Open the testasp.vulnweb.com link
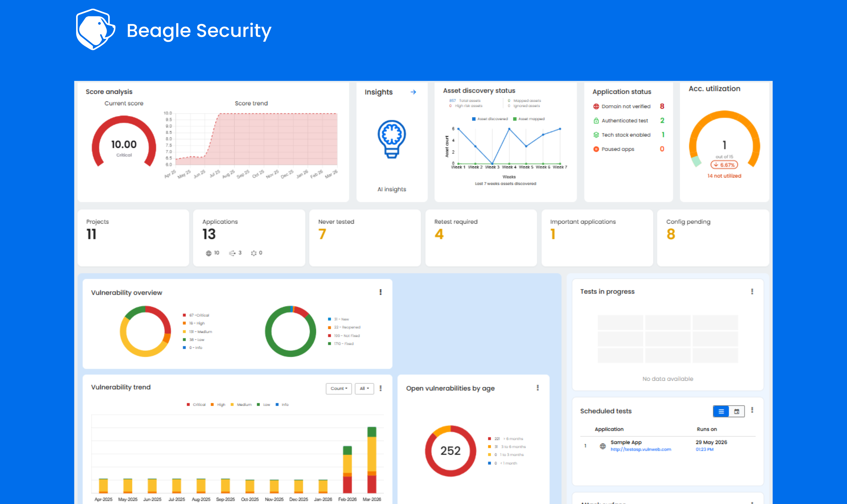 click(641, 449)
